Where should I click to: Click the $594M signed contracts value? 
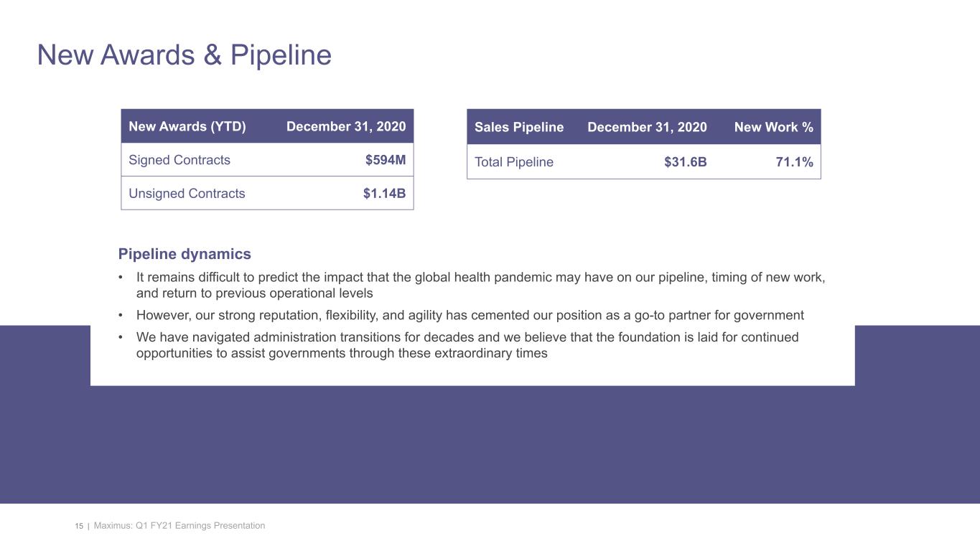385,160
